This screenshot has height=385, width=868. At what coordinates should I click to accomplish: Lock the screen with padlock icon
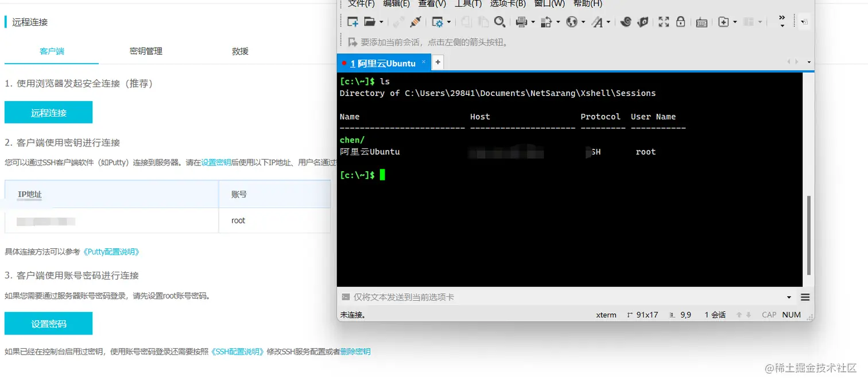click(680, 22)
